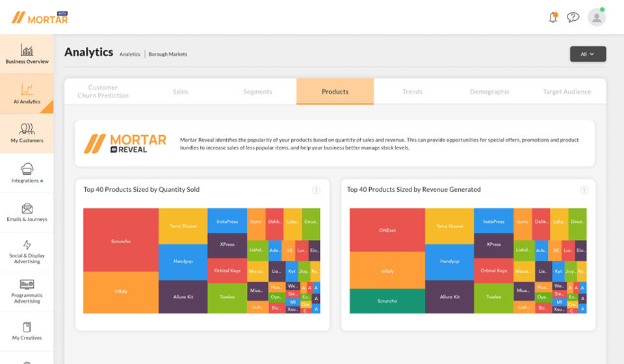624x364 pixels.
Task: Click the notifications bell icon
Action: 553,17
